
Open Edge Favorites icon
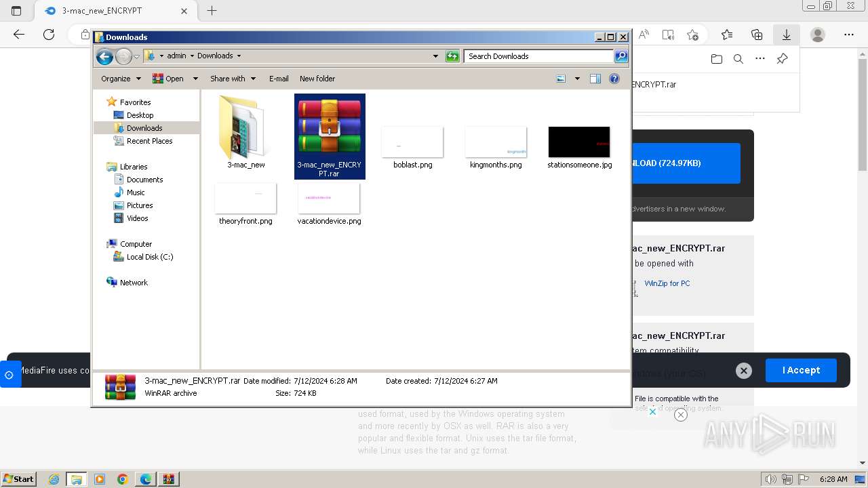point(727,35)
